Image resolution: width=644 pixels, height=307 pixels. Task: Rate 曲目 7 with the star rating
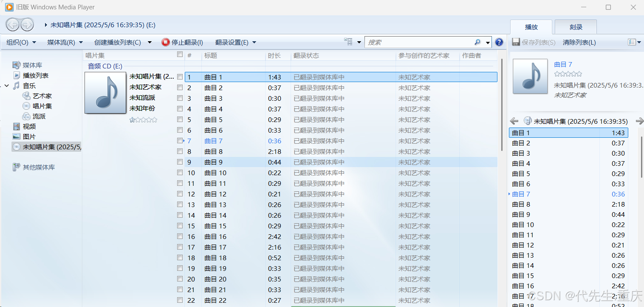568,73
